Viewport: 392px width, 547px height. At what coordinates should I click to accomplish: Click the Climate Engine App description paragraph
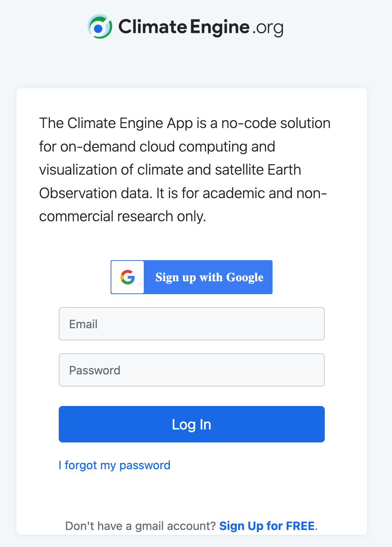pyautogui.click(x=184, y=170)
